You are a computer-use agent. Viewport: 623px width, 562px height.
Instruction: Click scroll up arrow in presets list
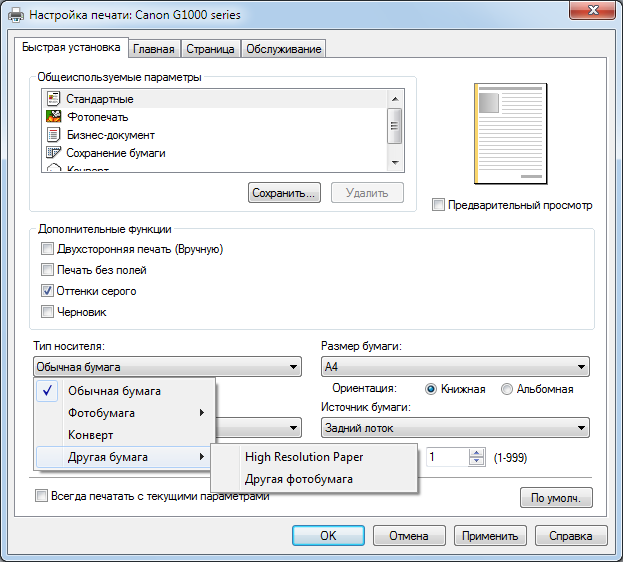click(x=395, y=99)
